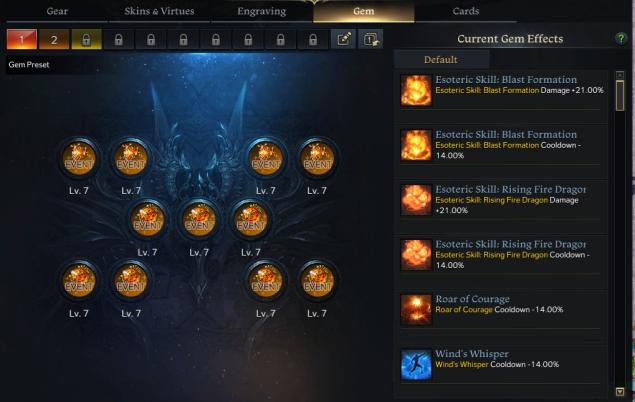Click the edit gem preset pencil icon

343,39
